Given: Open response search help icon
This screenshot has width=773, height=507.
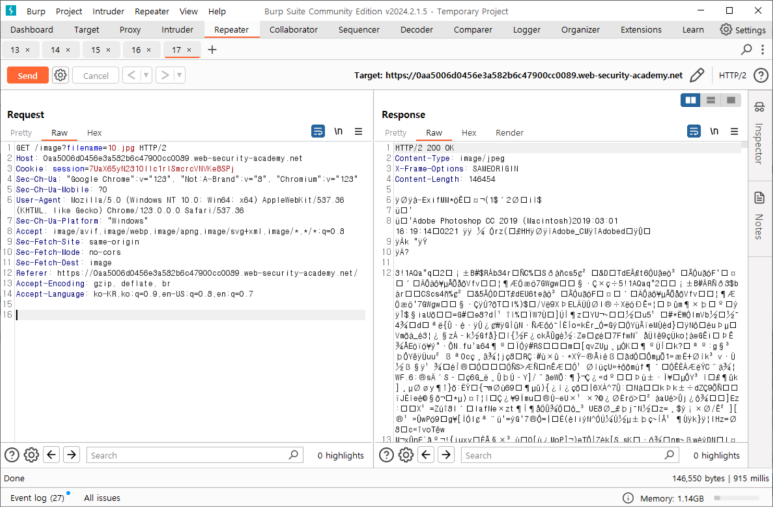Looking at the screenshot, I should (x=386, y=455).
